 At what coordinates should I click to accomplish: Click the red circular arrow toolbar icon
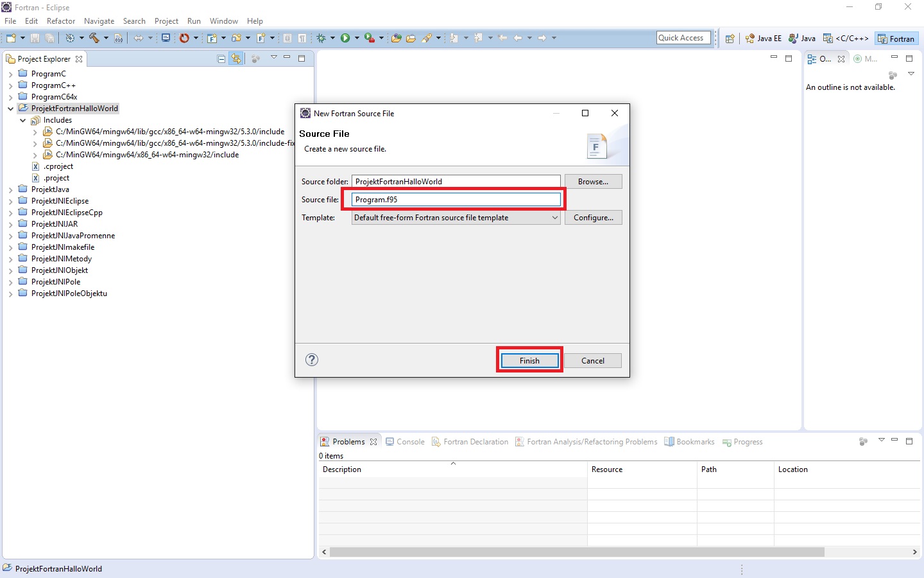tap(184, 39)
